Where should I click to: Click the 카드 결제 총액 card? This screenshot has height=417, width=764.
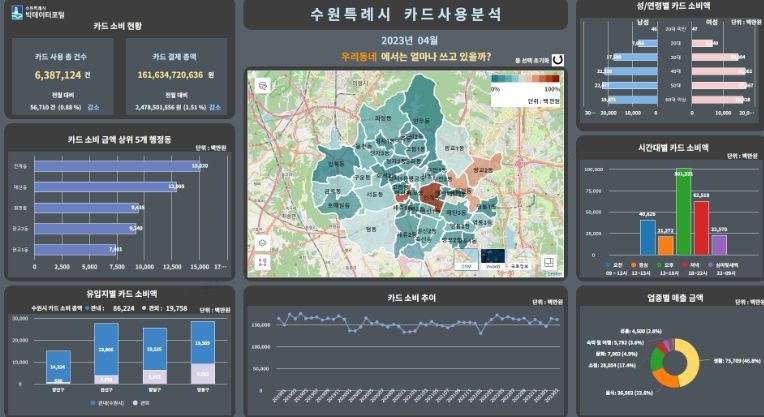click(177, 80)
